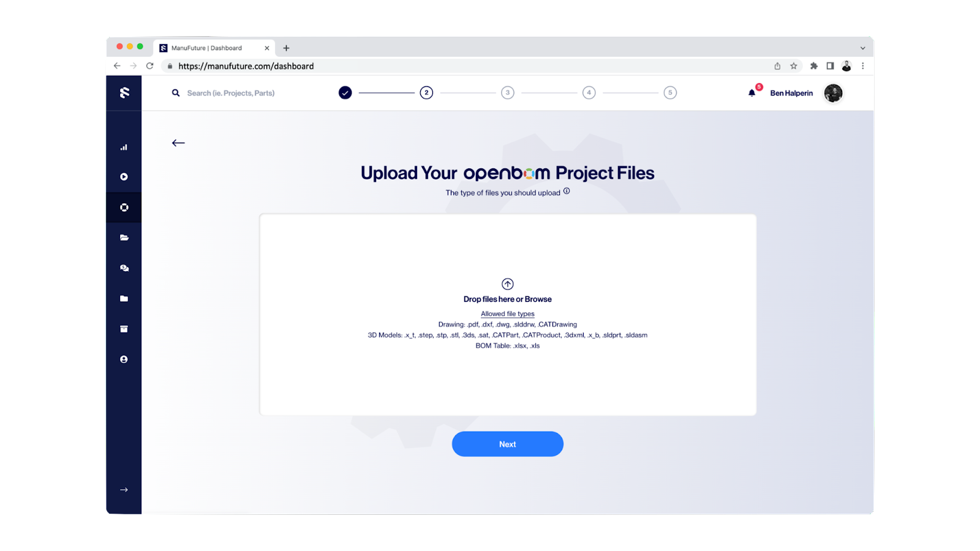Toggle the browser side panel

point(830,66)
